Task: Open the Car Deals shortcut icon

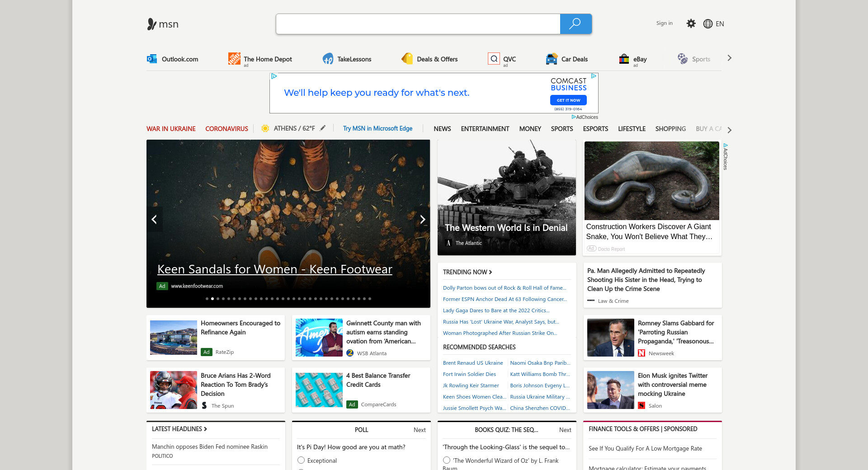Action: tap(552, 59)
